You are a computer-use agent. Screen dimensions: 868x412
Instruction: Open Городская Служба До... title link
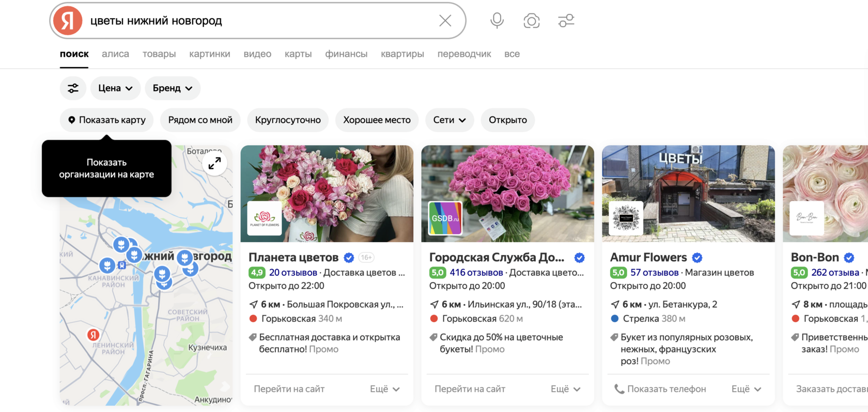coord(497,257)
